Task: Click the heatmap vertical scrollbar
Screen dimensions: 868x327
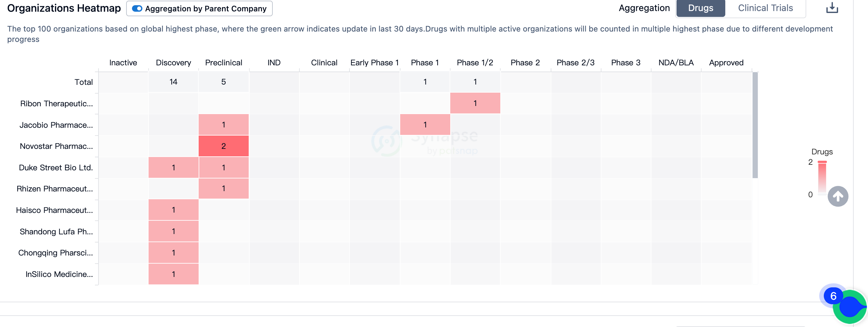Action: (x=755, y=125)
